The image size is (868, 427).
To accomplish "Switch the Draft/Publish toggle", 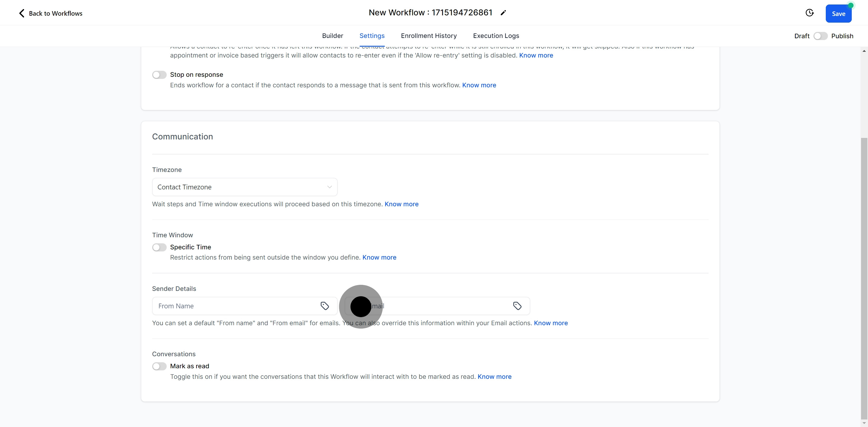I will point(820,36).
